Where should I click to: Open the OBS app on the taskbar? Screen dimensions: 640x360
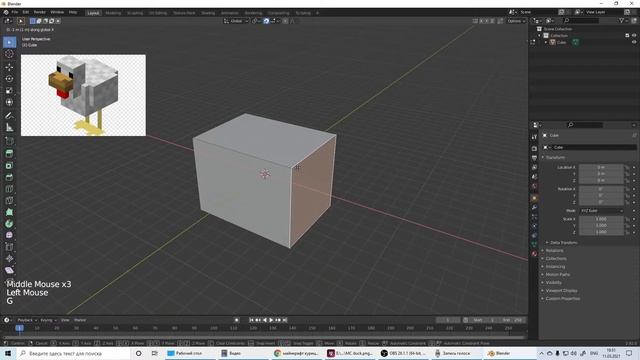pyautogui.click(x=404, y=353)
